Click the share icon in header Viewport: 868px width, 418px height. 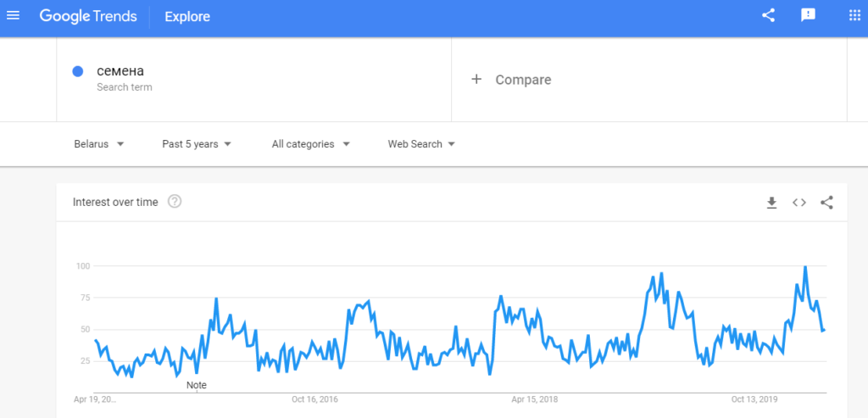pyautogui.click(x=768, y=15)
